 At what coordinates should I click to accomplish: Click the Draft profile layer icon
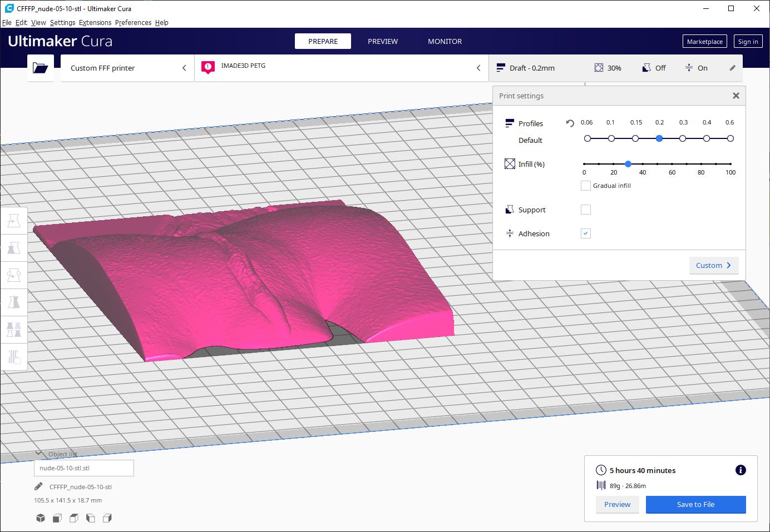[501, 68]
